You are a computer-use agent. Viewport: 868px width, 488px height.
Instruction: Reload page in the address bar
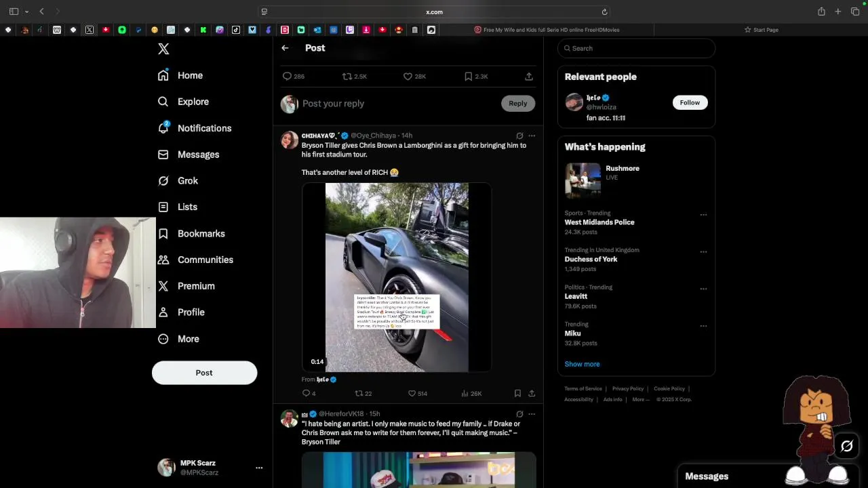click(x=604, y=12)
